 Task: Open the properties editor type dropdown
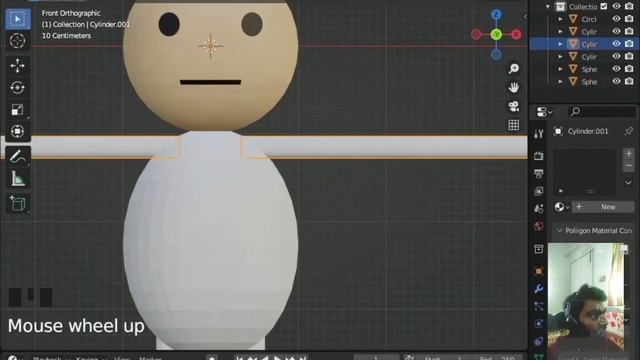pos(544,111)
